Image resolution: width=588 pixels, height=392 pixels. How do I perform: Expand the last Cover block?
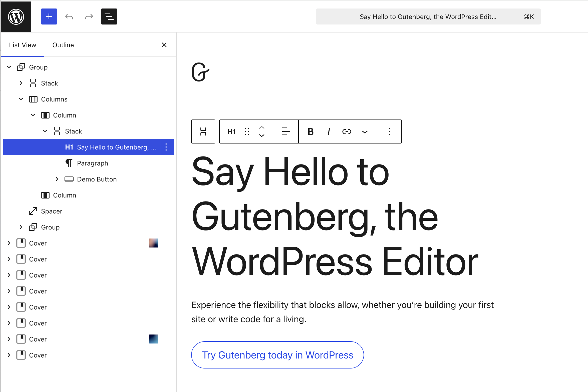click(9, 355)
